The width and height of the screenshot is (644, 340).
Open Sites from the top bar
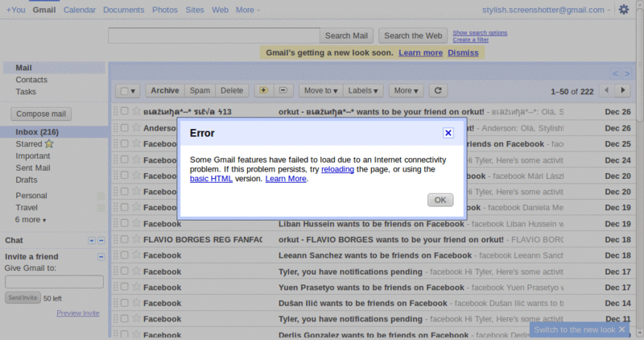tap(194, 10)
